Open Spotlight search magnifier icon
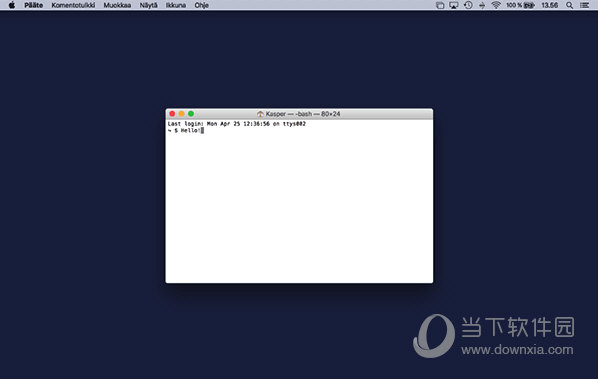 [569, 5]
